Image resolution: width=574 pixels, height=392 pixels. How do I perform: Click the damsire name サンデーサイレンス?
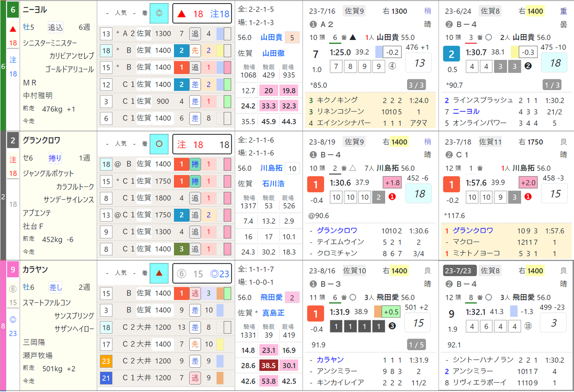tap(69, 200)
